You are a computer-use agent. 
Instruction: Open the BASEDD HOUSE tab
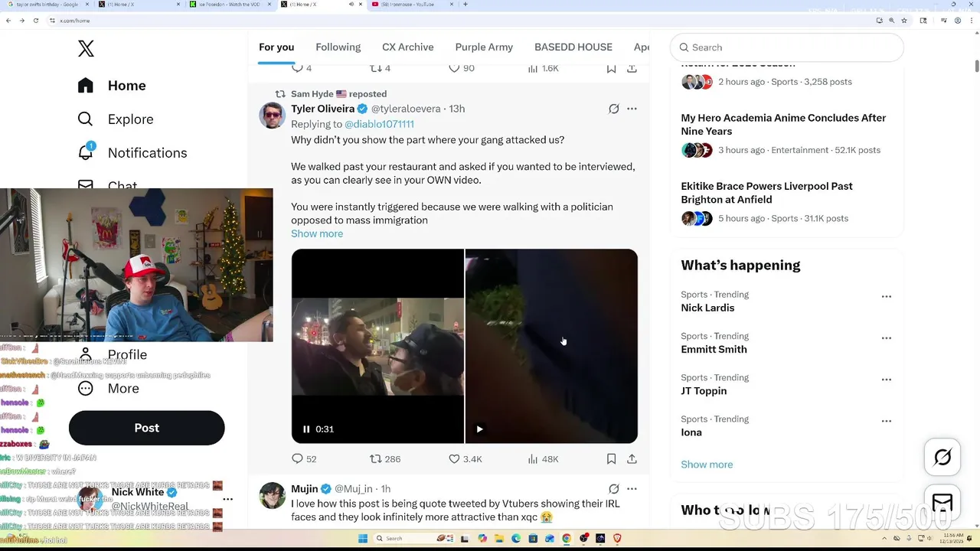(x=573, y=47)
